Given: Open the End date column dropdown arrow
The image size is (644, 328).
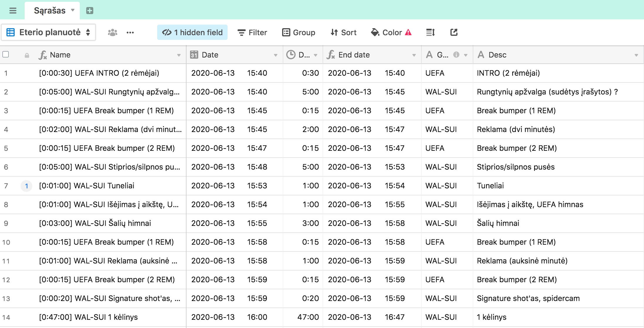Looking at the screenshot, I should point(414,55).
